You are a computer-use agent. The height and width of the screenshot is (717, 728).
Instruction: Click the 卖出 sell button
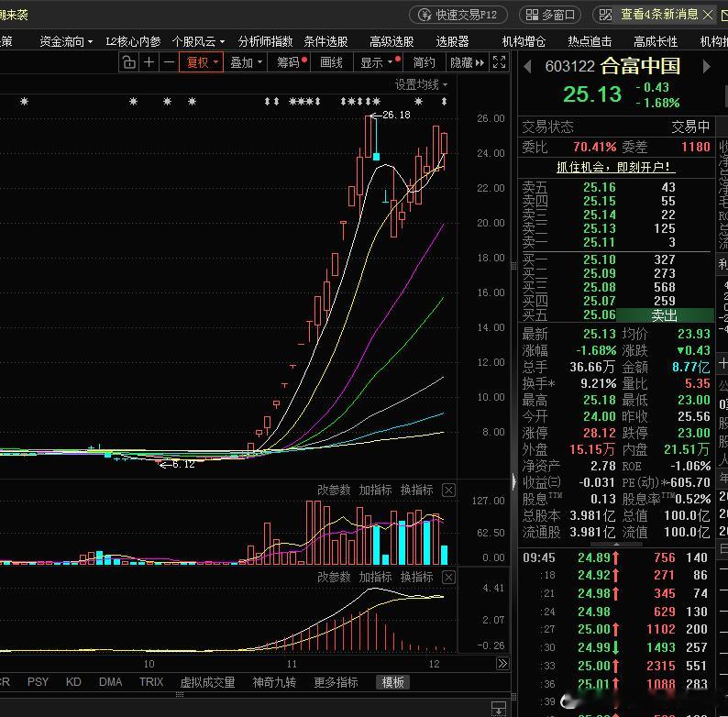[x=665, y=315]
